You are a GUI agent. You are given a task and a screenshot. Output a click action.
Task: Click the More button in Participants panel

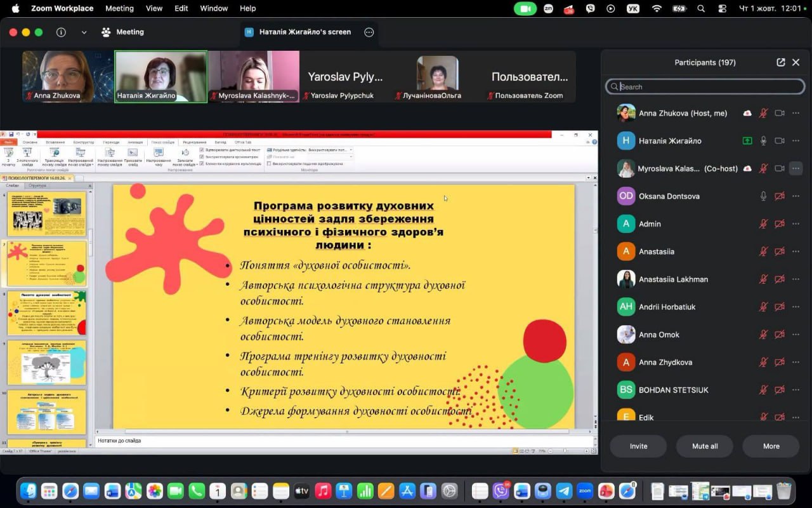pos(771,446)
